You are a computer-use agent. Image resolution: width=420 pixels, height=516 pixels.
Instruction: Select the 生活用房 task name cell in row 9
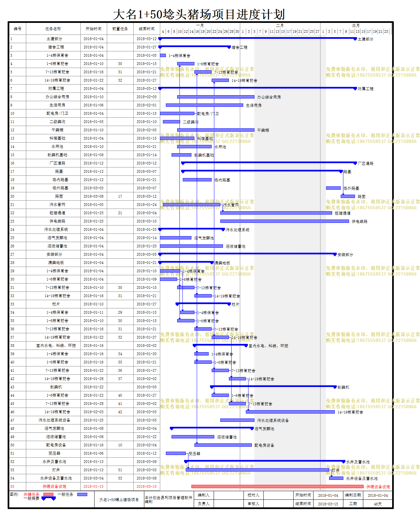pos(53,105)
